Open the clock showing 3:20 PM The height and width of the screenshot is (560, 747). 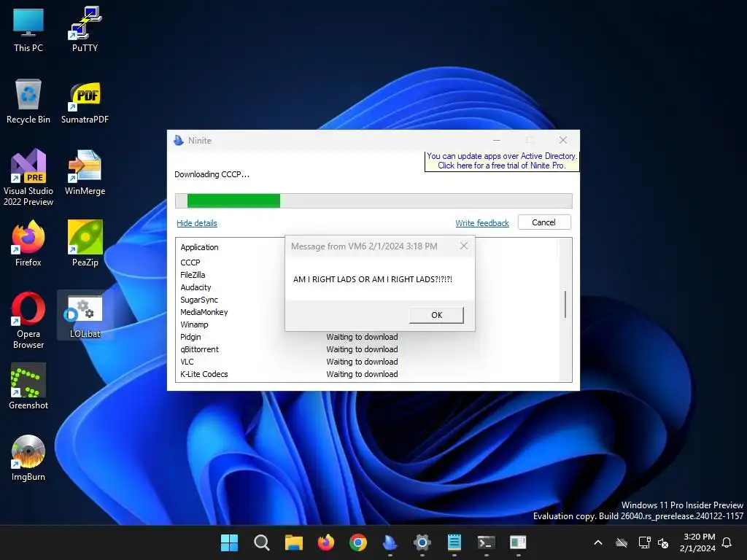coord(697,542)
